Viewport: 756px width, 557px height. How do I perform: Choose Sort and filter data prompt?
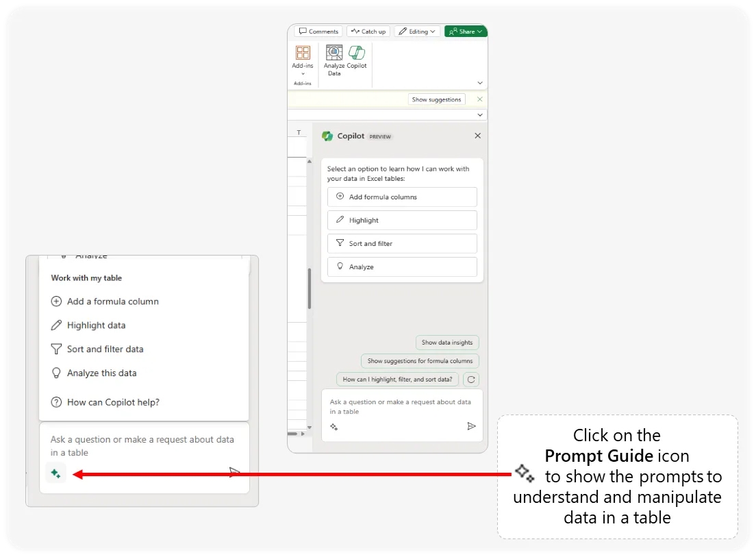tap(105, 349)
